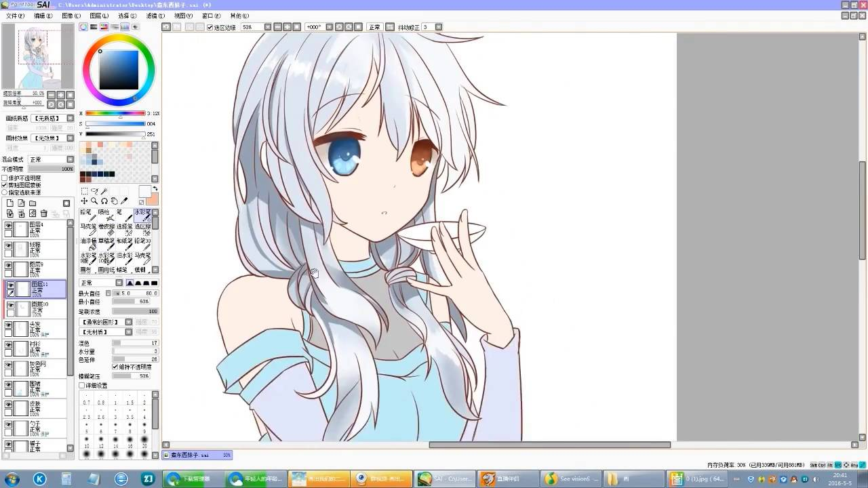Select the lasso tool
The height and width of the screenshot is (488, 868).
pos(94,191)
